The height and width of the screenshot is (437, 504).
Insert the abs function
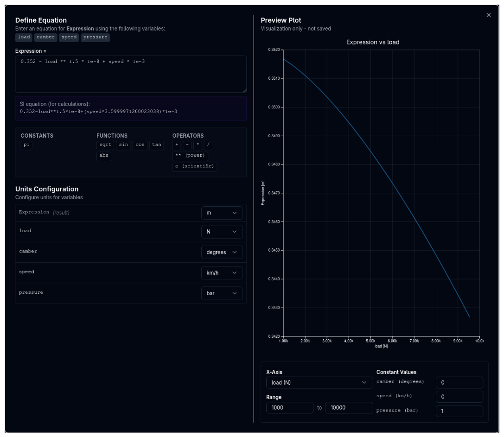pos(104,156)
